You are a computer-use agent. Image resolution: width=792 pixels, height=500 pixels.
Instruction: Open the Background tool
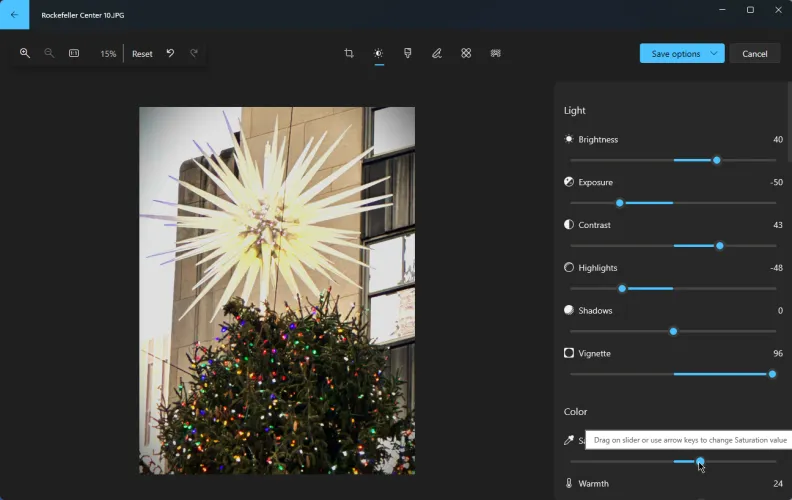(x=495, y=53)
